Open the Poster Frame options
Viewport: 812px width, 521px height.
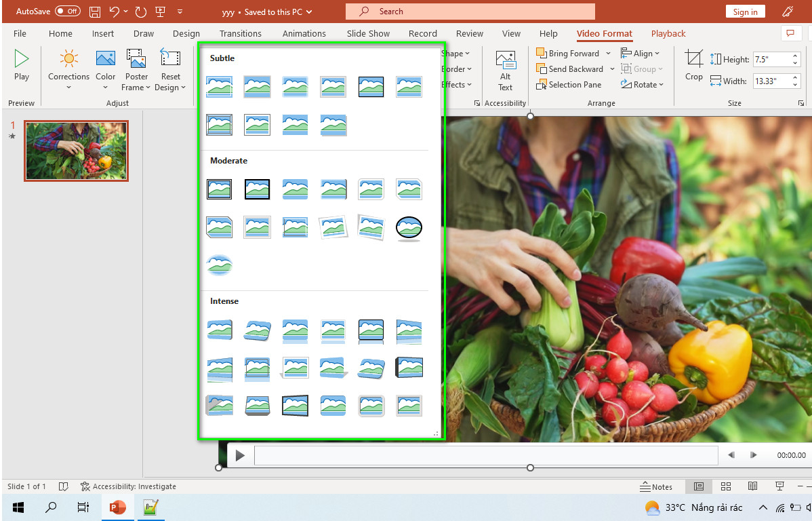point(137,70)
